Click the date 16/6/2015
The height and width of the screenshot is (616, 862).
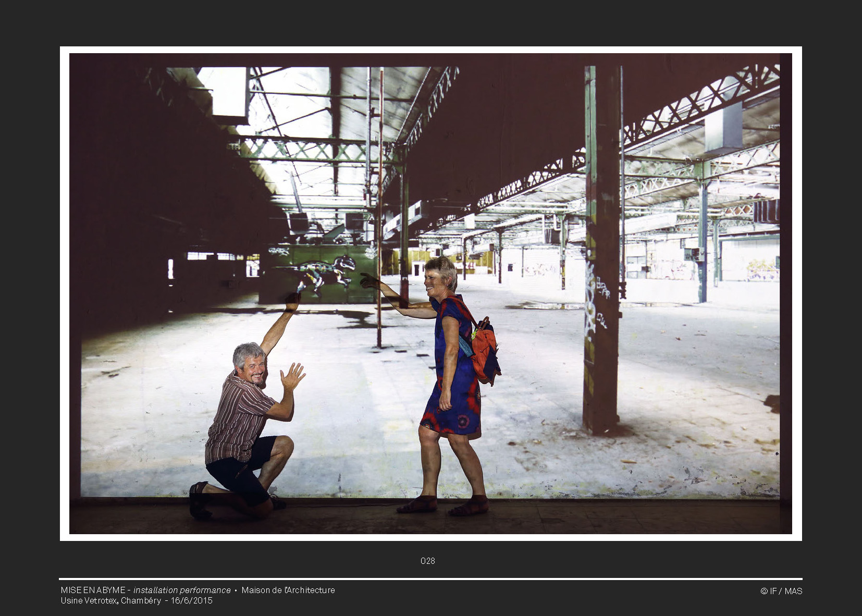click(192, 600)
